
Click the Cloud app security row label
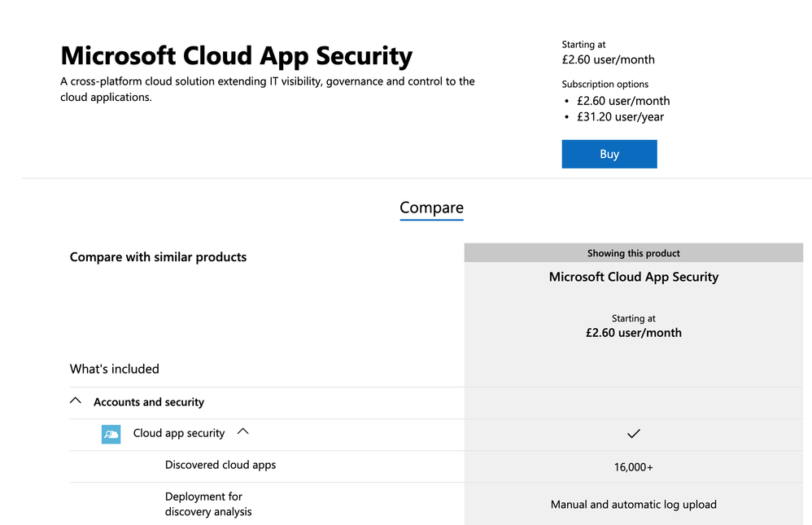(179, 433)
